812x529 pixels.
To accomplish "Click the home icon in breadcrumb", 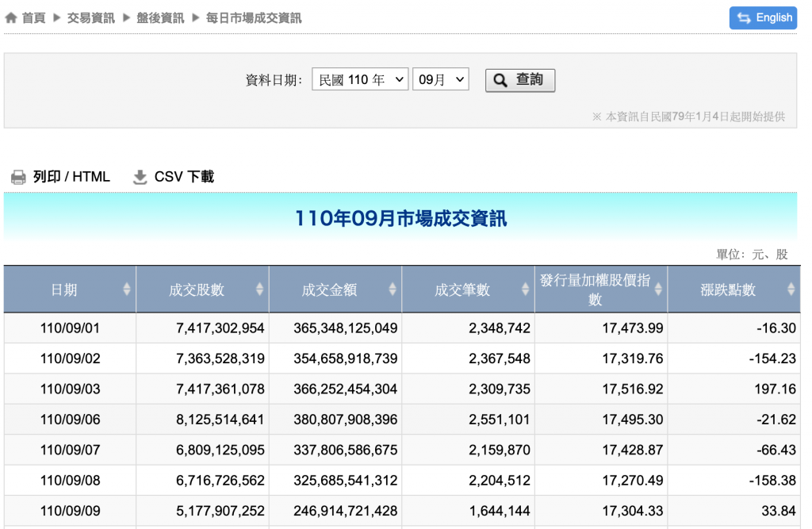I will 11,18.
